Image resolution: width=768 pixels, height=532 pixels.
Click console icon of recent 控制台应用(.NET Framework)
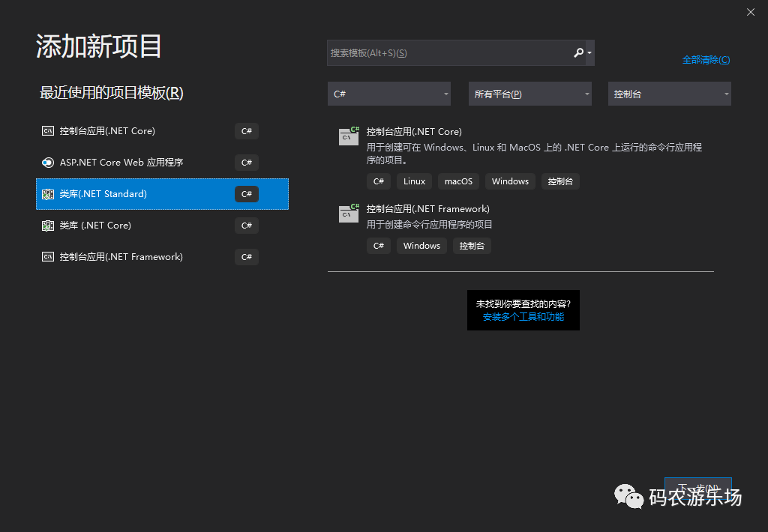[48, 257]
